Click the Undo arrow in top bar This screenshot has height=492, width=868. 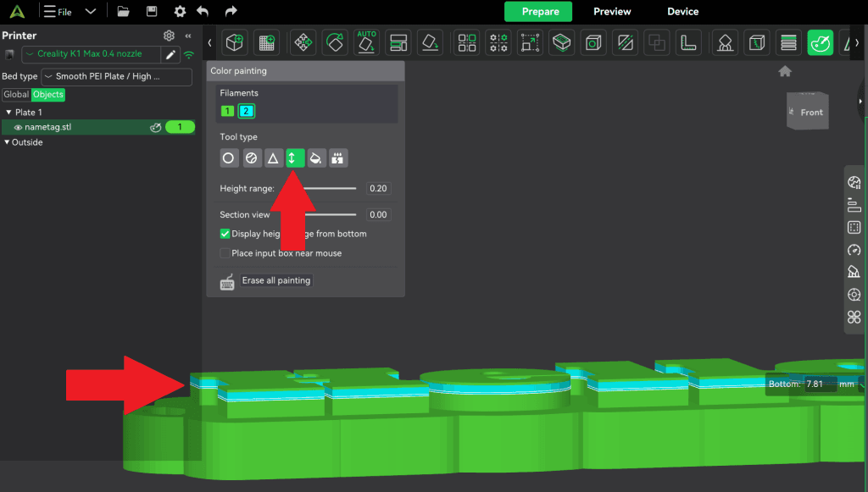(x=203, y=12)
